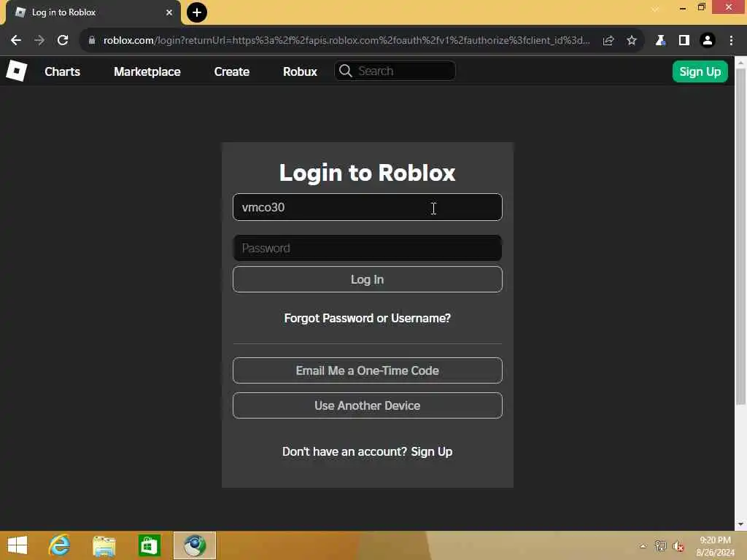This screenshot has height=560, width=747.
Task: Go back with the browser back arrow
Action: click(16, 41)
